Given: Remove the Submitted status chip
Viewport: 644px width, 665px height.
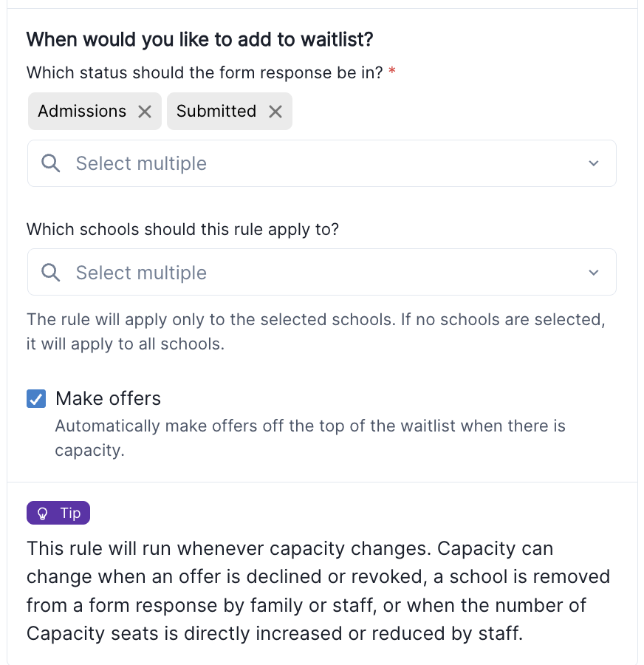Looking at the screenshot, I should tap(275, 112).
